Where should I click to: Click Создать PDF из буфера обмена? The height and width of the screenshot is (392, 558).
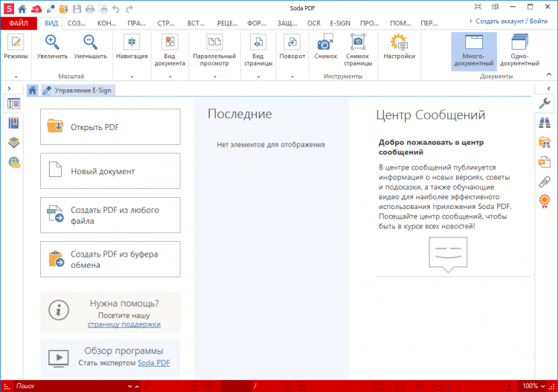point(110,260)
